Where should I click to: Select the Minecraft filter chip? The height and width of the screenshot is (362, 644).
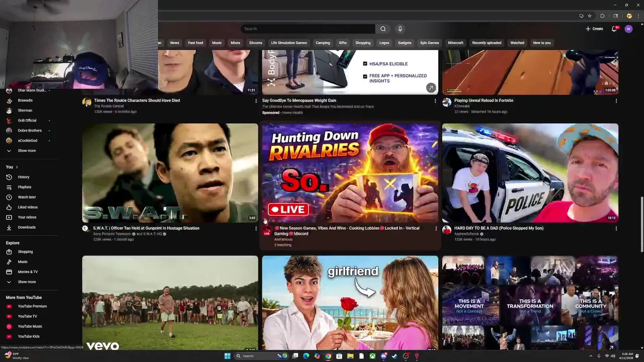coord(455,43)
